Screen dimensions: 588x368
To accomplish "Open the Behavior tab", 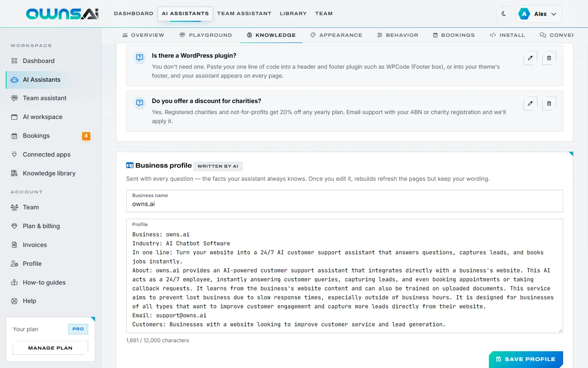I will pyautogui.click(x=398, y=35).
